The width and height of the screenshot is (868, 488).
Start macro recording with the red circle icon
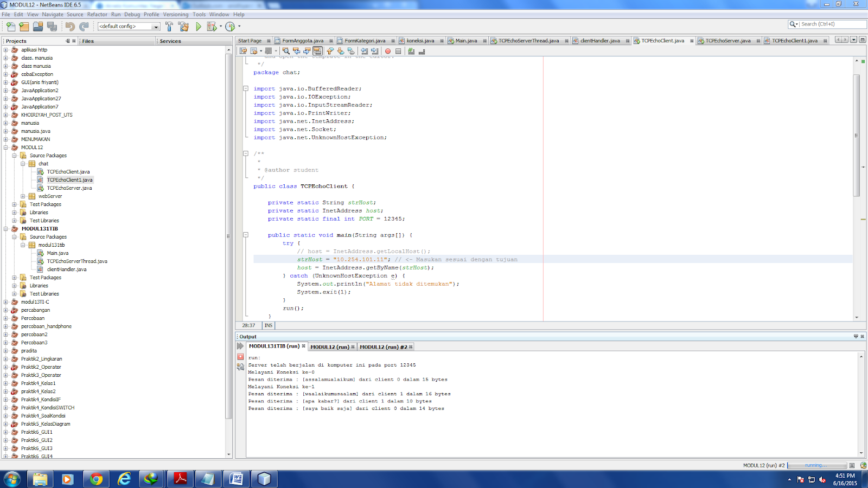(388, 51)
